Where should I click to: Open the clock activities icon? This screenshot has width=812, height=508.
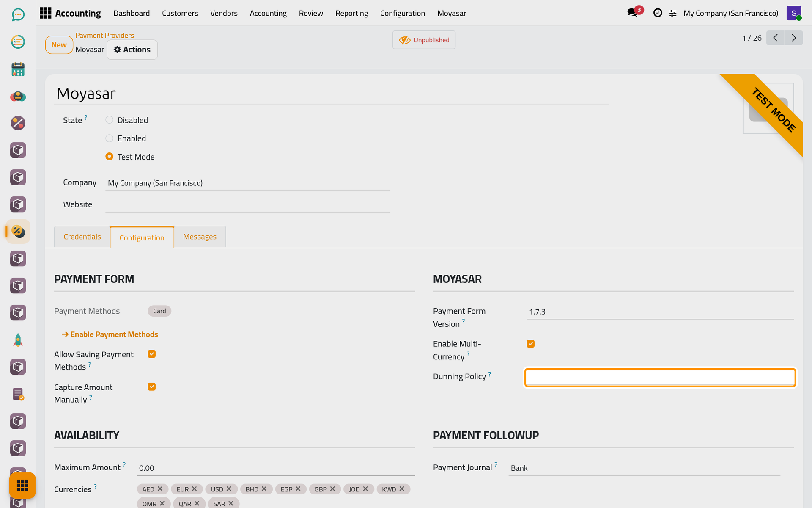658,13
